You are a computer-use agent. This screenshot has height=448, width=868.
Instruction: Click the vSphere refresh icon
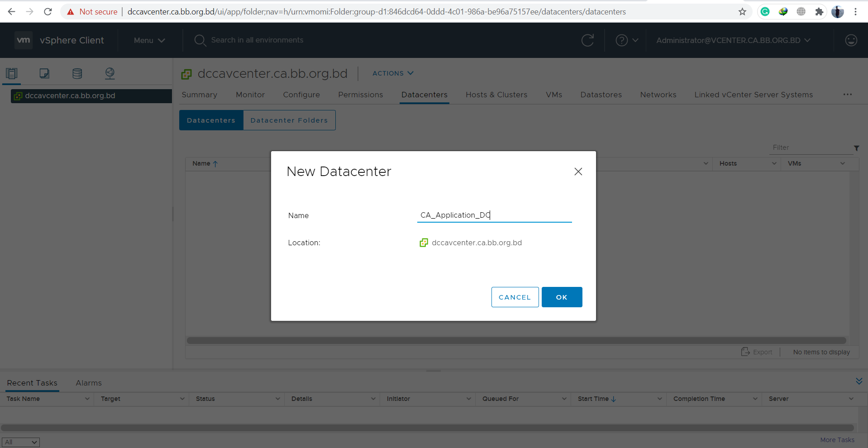pos(587,40)
